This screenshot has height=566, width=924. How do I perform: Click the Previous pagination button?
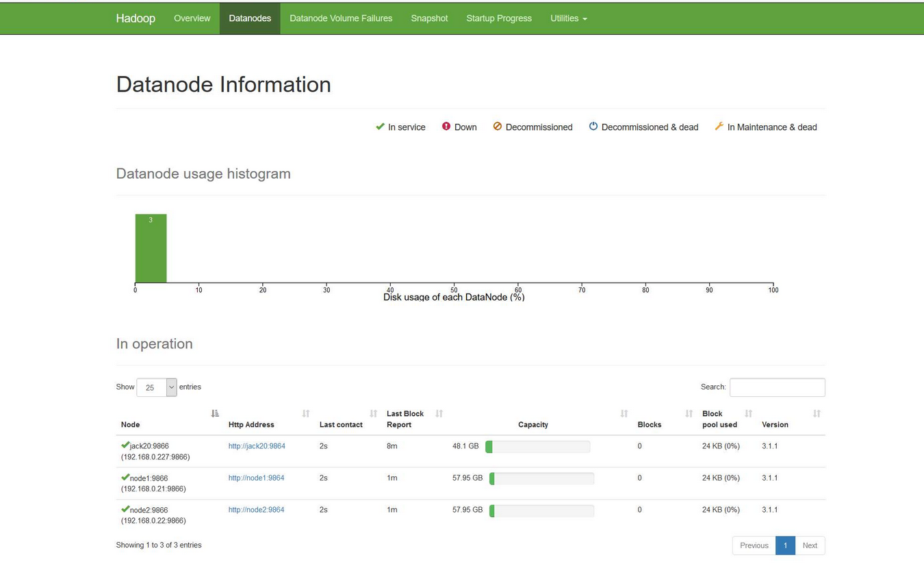pyautogui.click(x=754, y=545)
